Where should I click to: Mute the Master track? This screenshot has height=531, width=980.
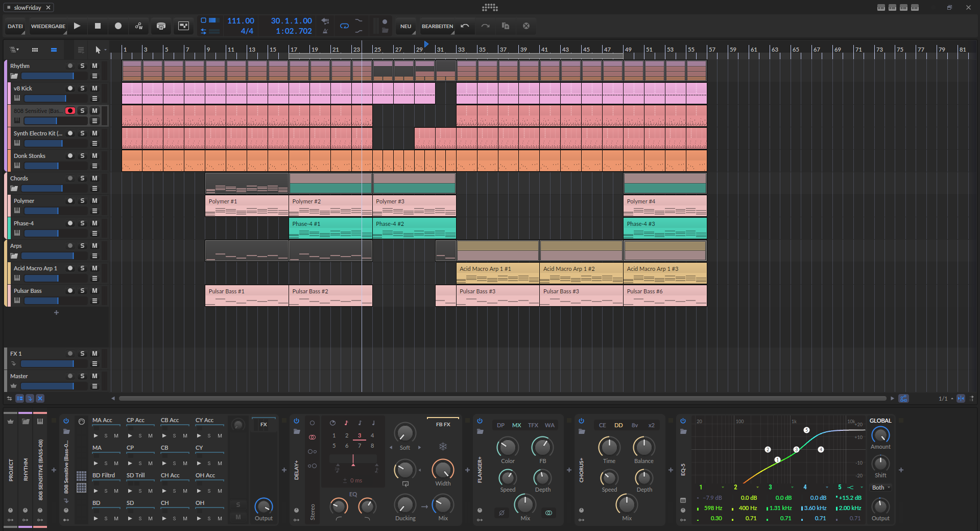tap(94, 376)
